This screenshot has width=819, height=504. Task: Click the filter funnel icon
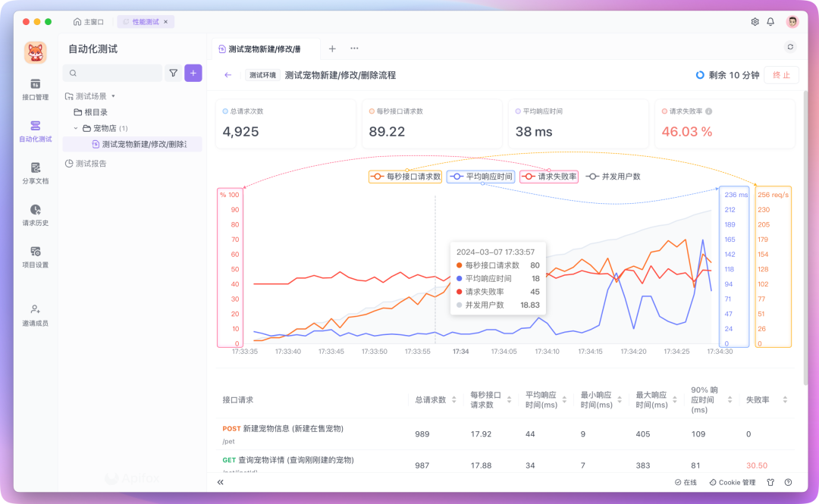174,73
